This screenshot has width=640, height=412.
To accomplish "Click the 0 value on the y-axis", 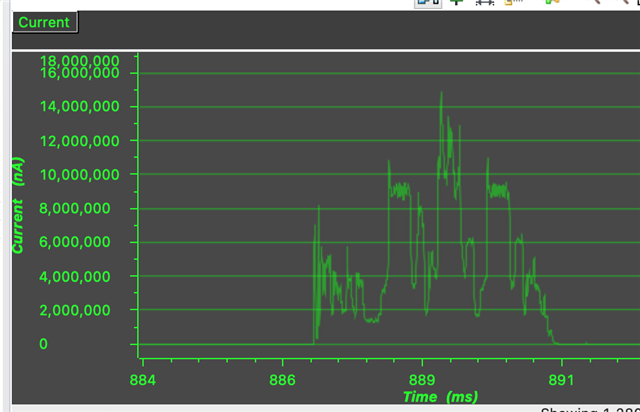I will click(x=43, y=344).
